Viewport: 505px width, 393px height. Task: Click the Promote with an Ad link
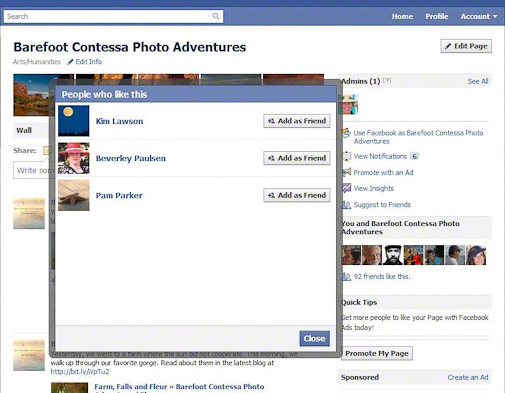click(x=383, y=172)
